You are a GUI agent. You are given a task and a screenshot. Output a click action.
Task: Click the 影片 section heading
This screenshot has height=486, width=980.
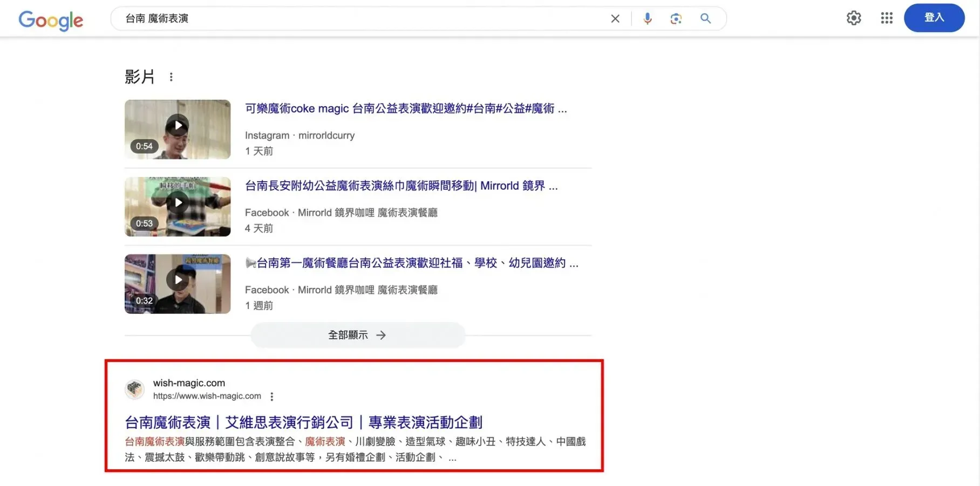pos(140,77)
